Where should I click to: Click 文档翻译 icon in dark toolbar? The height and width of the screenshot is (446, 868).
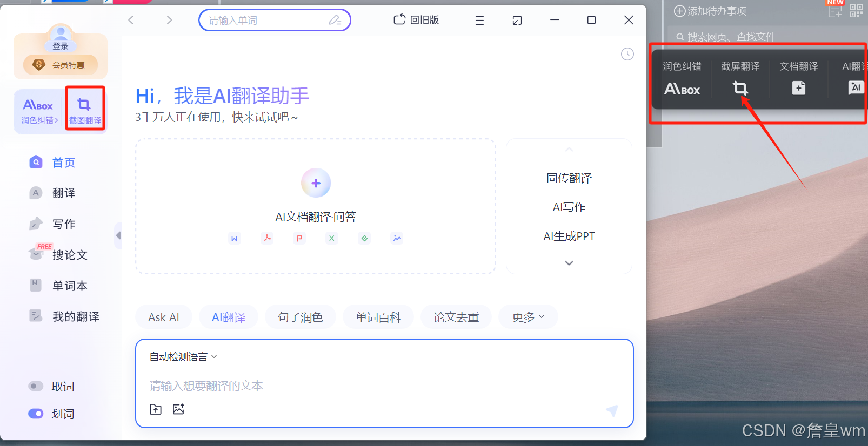coord(799,88)
